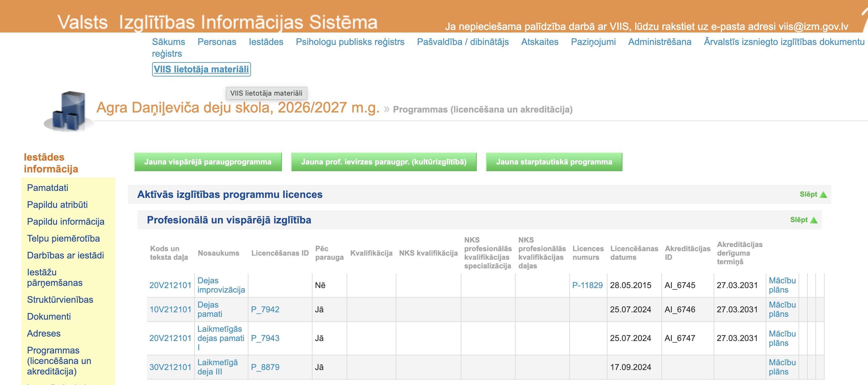Open the Iestādes menu item
This screenshot has height=385, width=868.
[x=266, y=42]
